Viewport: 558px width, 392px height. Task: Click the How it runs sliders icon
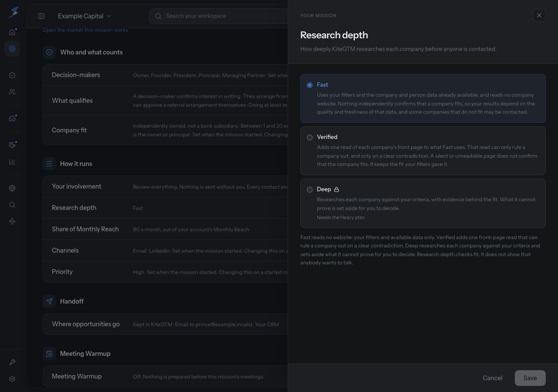click(49, 164)
